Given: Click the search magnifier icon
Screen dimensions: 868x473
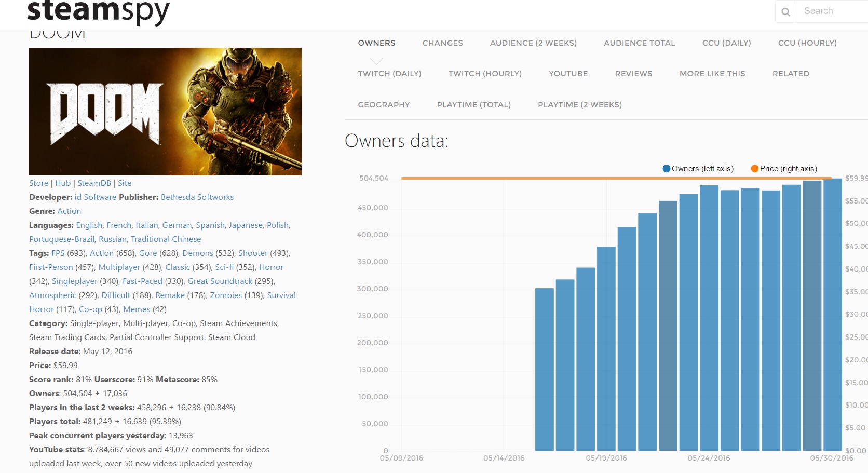Looking at the screenshot, I should click(786, 11).
